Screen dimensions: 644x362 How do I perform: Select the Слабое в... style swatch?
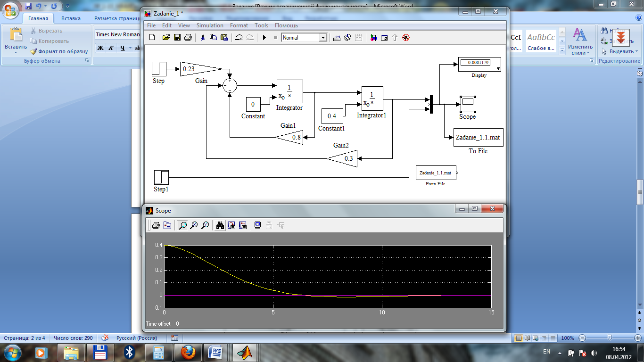point(541,41)
